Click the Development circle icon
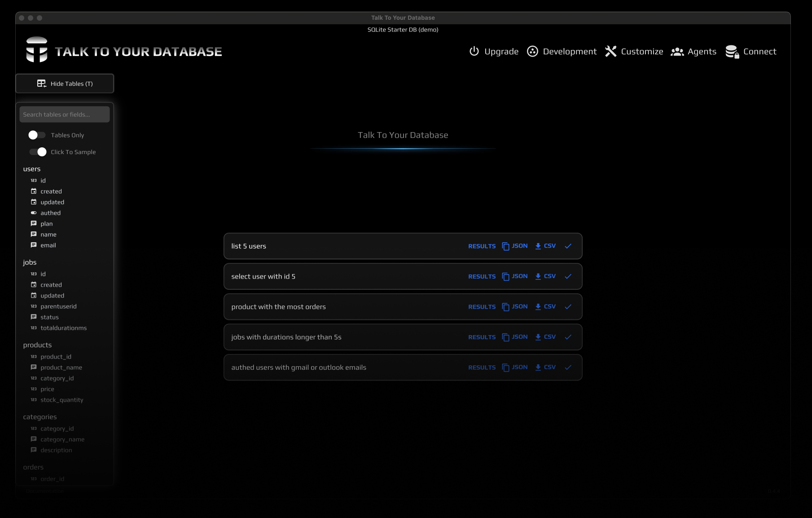Image resolution: width=812 pixels, height=518 pixels. 532,51
